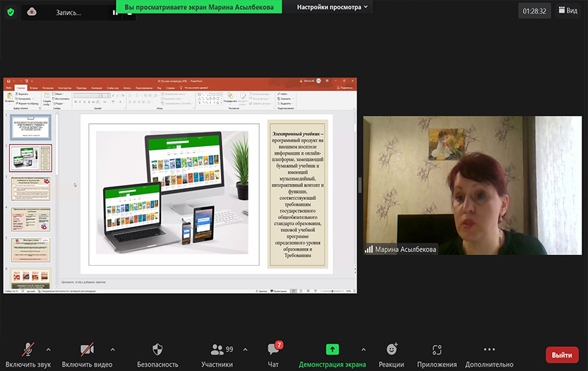Image resolution: width=588 pixels, height=371 pixels.
Task: Expand video options arrow beside camera
Action: coord(112,349)
